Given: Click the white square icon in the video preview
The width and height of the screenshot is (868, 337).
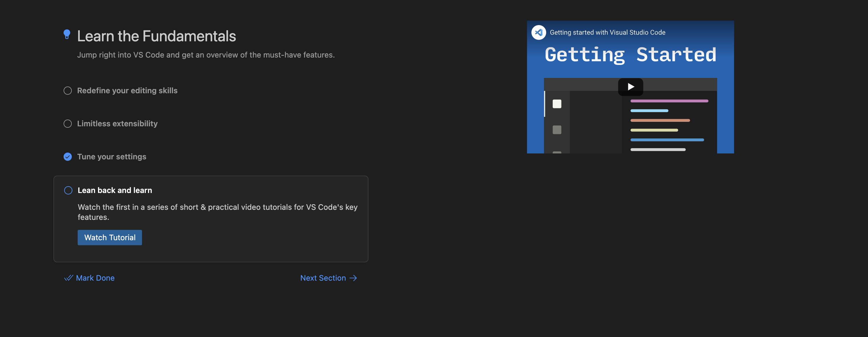Looking at the screenshot, I should click(557, 104).
